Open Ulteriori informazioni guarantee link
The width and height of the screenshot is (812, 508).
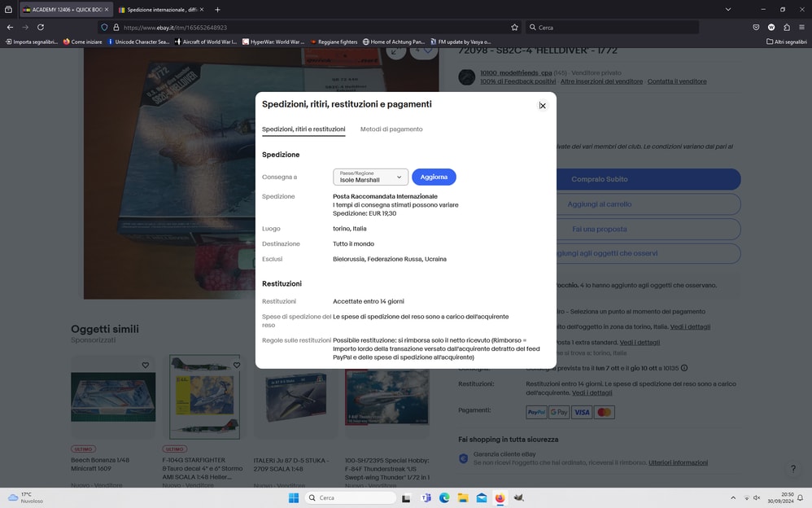(x=678, y=462)
